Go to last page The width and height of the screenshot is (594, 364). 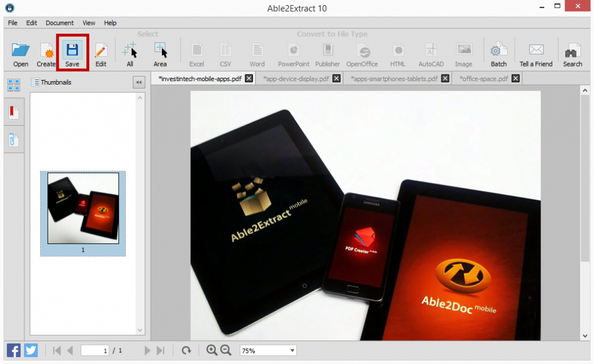(x=160, y=351)
